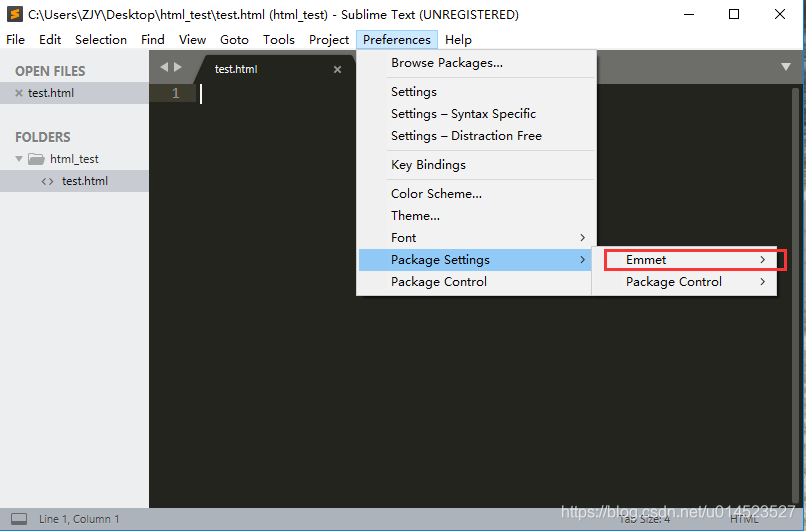806x531 pixels.
Task: Click the arrow on submenu Package Control
Action: (762, 282)
